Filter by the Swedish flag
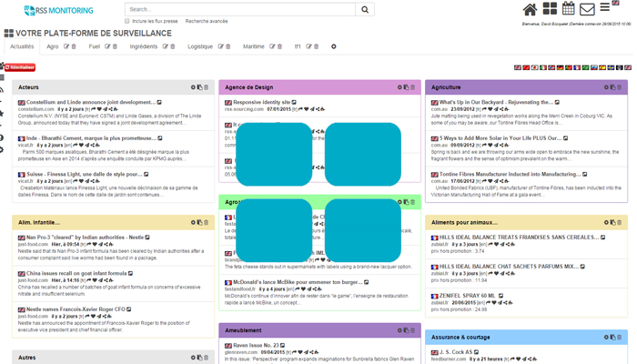The height and width of the screenshot is (364, 637). 611,67
